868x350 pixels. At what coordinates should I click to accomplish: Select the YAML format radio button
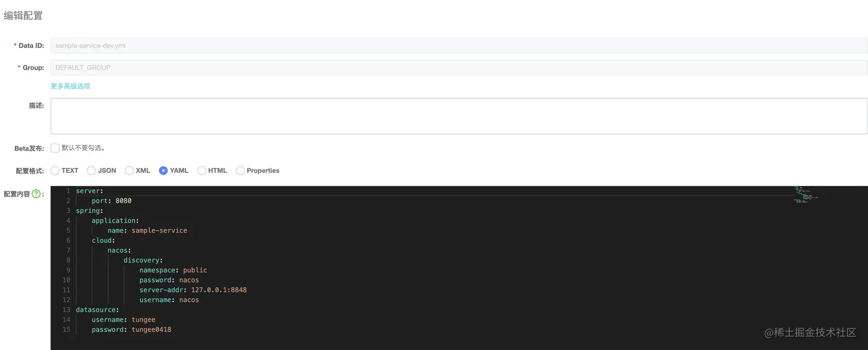coord(163,171)
